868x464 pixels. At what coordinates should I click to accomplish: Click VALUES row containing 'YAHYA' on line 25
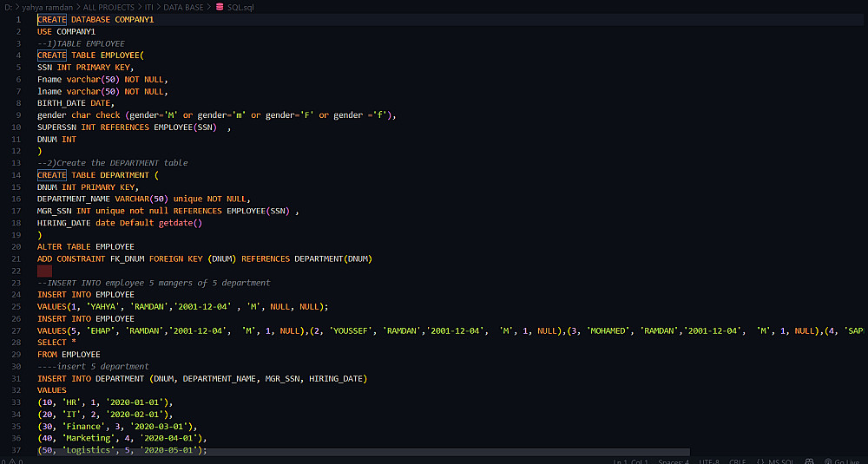[182, 306]
